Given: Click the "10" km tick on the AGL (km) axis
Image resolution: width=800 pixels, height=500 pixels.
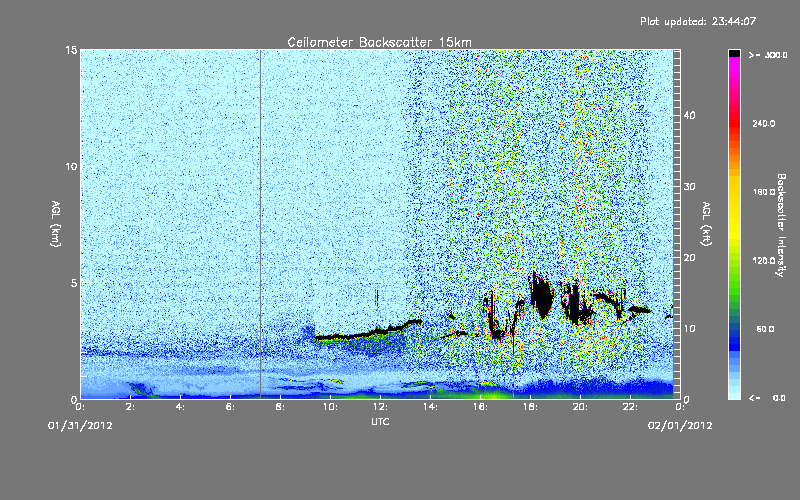Looking at the screenshot, I should (71, 166).
